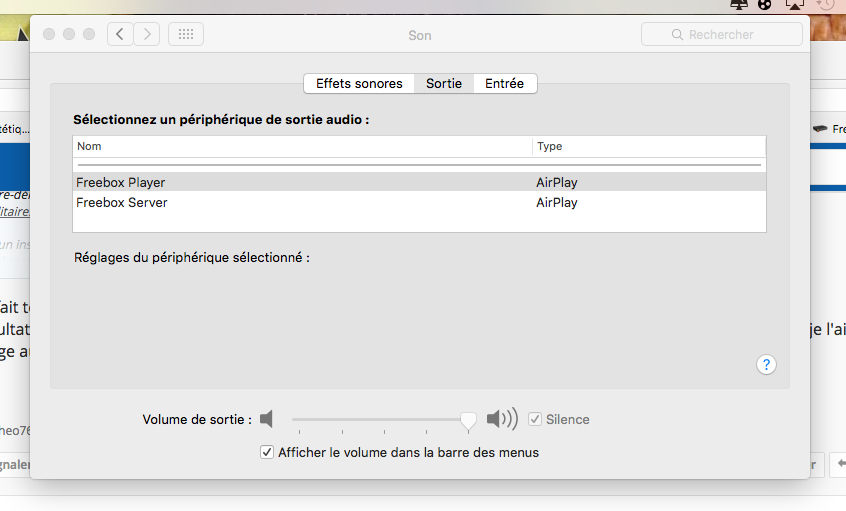Screen dimensions: 846x511
Task: Toggle Afficher le volume dans la barre
Action: tap(267, 452)
